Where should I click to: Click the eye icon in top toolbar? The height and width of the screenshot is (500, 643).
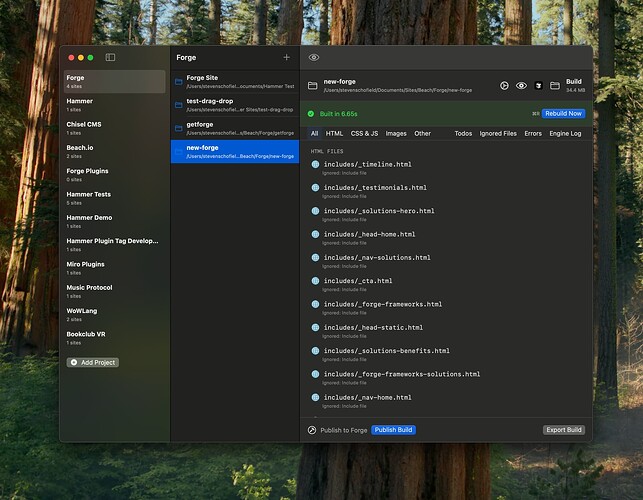click(x=314, y=57)
